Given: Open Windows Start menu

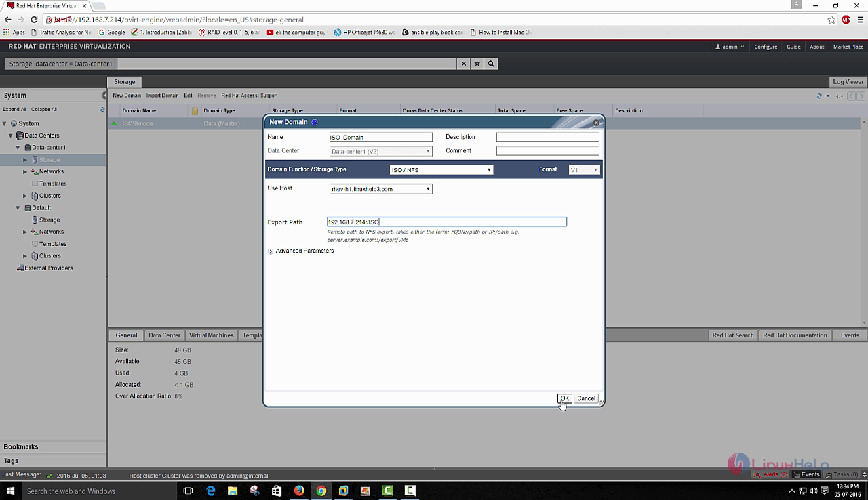Looking at the screenshot, I should (x=11, y=491).
